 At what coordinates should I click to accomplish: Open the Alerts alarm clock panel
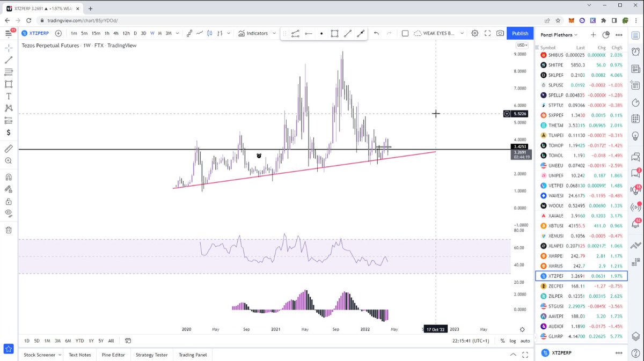pos(636,52)
